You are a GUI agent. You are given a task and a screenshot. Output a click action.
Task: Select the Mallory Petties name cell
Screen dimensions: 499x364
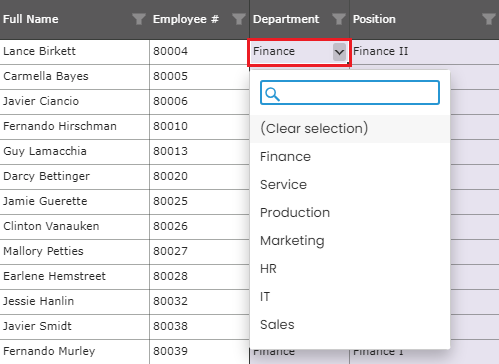coord(75,252)
